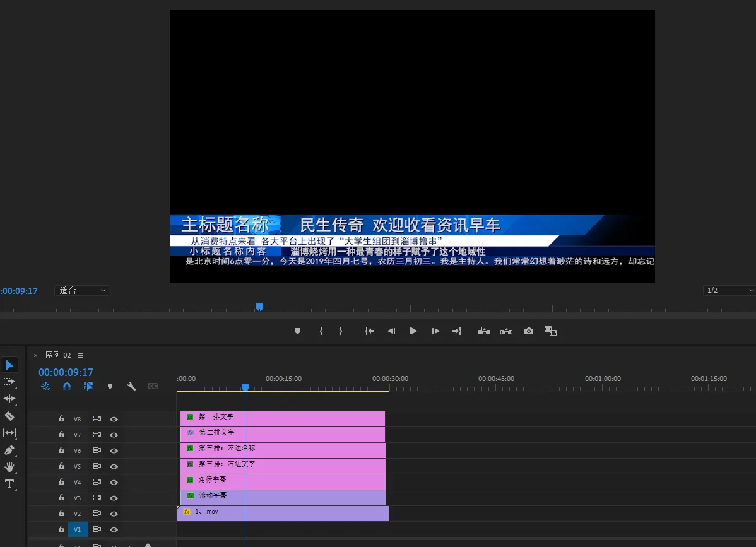Open the 序列02 panel menu
This screenshot has height=547, width=756.
pyautogui.click(x=81, y=355)
